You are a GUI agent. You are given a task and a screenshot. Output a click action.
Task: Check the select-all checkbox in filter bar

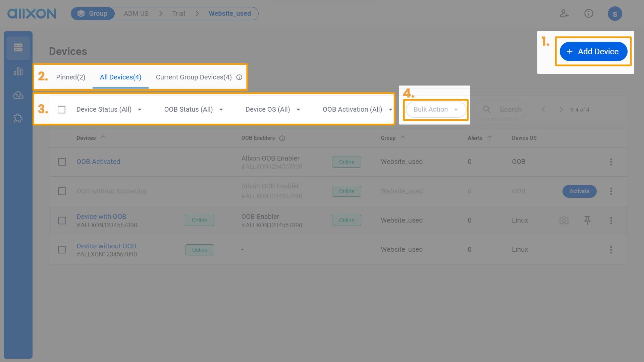62,109
